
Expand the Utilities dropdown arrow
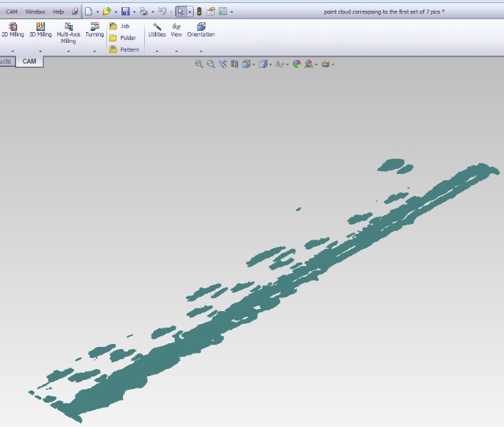(157, 51)
